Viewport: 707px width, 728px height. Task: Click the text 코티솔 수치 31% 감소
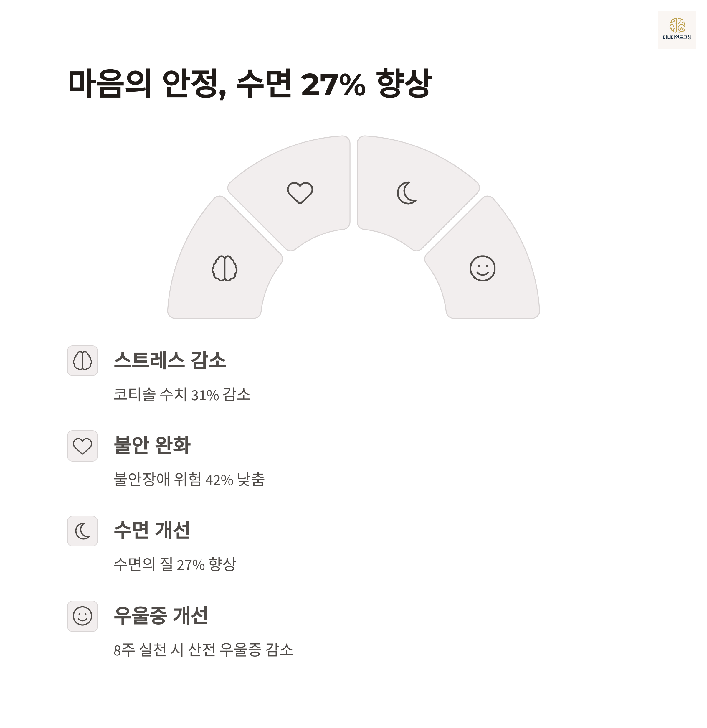click(x=182, y=394)
